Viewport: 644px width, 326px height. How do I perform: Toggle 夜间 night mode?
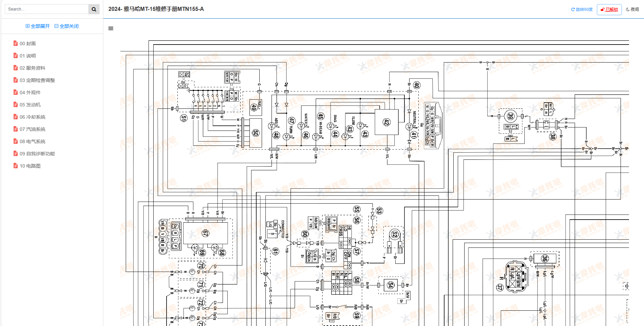pos(632,10)
